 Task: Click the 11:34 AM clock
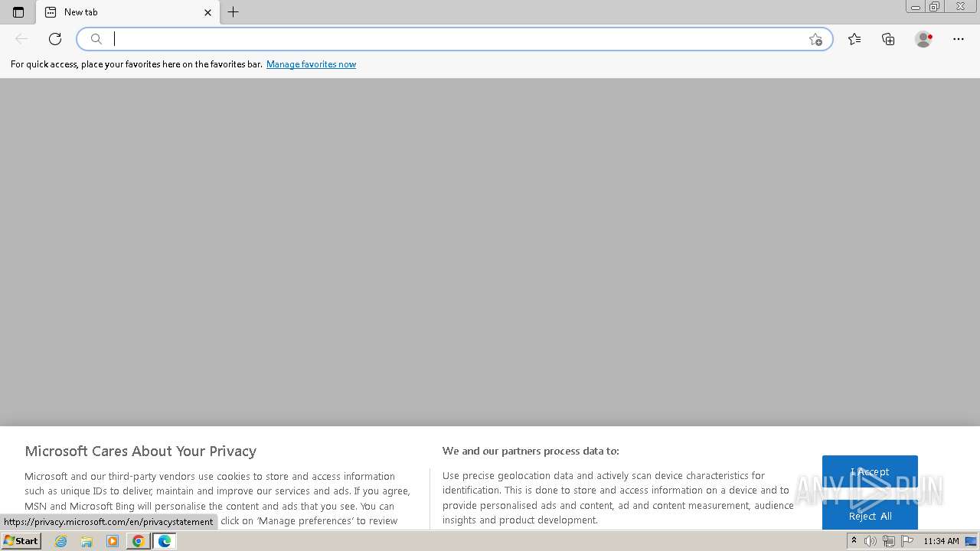pos(941,541)
